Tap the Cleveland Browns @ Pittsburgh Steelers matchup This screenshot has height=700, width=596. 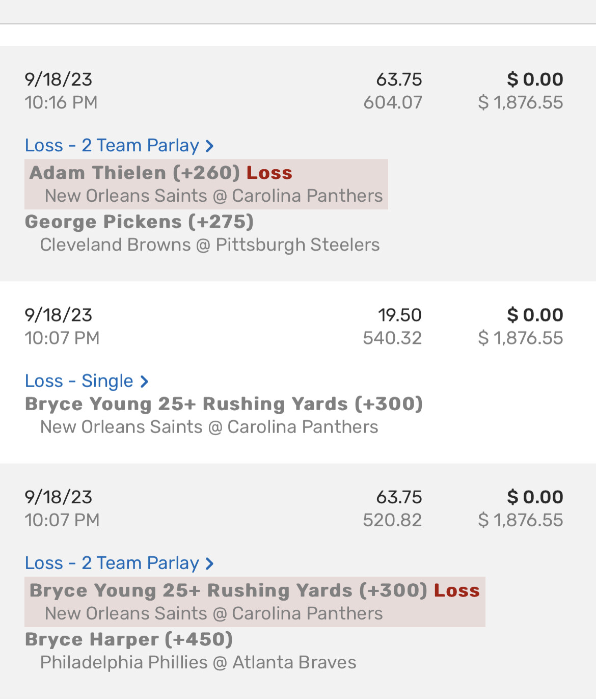(210, 245)
